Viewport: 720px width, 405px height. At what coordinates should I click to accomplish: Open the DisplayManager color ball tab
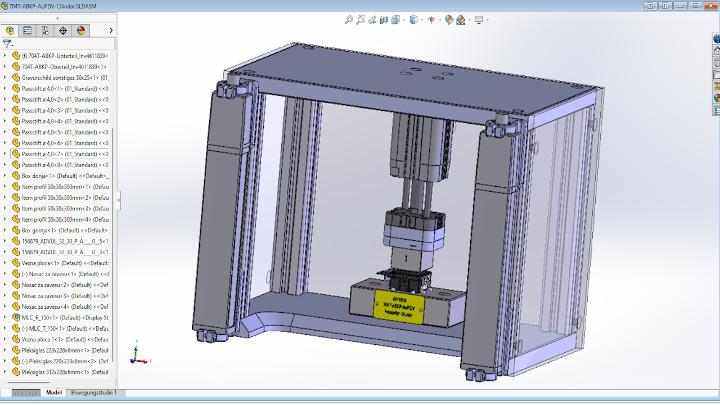[x=81, y=30]
